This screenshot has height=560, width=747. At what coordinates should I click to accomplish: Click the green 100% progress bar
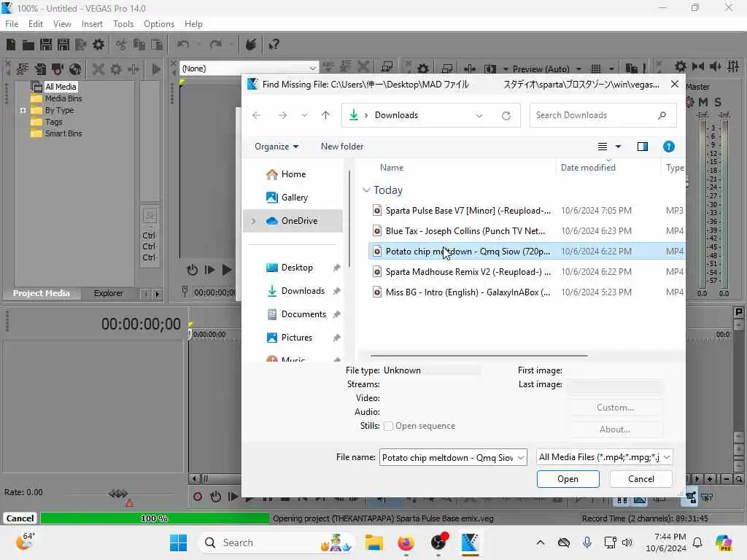(155, 518)
